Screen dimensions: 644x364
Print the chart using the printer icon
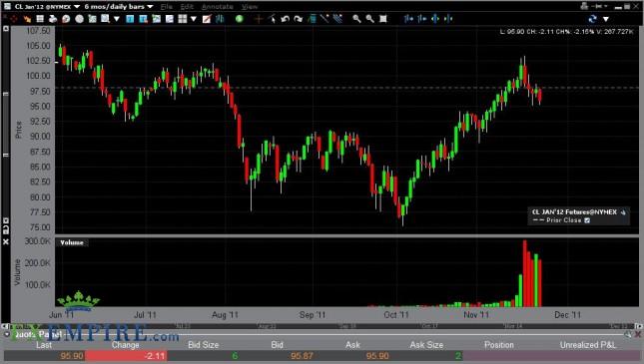pyautogui.click(x=53, y=19)
